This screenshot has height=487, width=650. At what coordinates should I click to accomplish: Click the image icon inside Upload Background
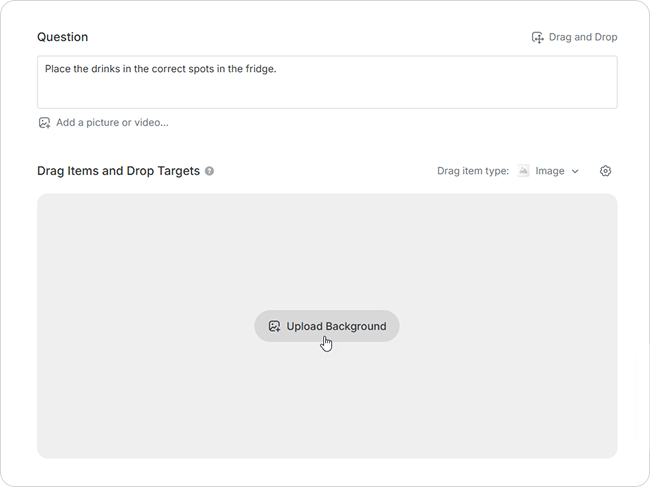tap(274, 326)
